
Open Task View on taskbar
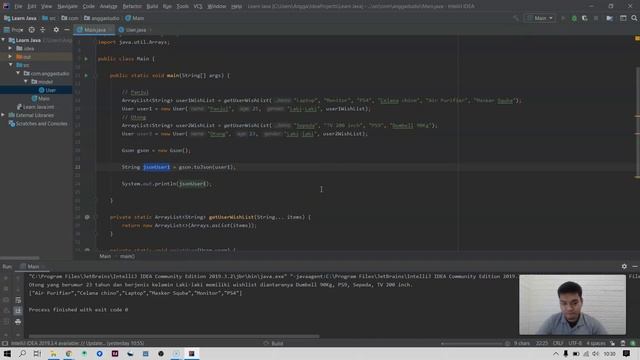pyautogui.click(x=37, y=353)
